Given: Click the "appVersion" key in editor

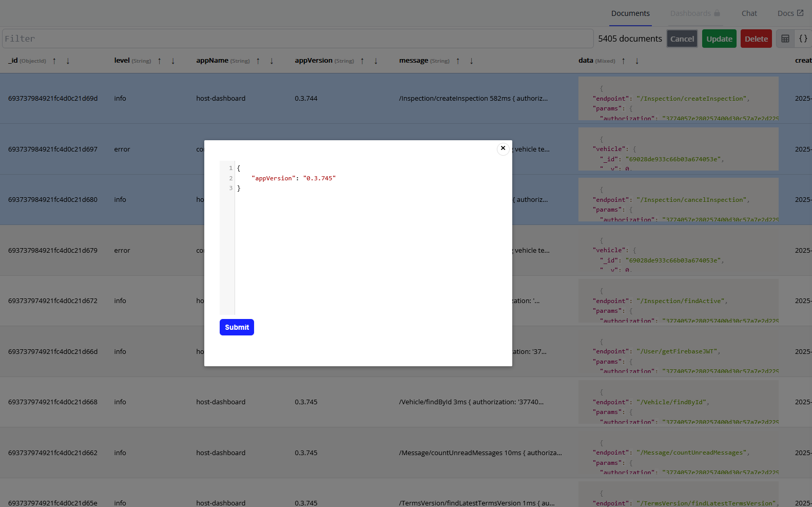Looking at the screenshot, I should pos(274,178).
